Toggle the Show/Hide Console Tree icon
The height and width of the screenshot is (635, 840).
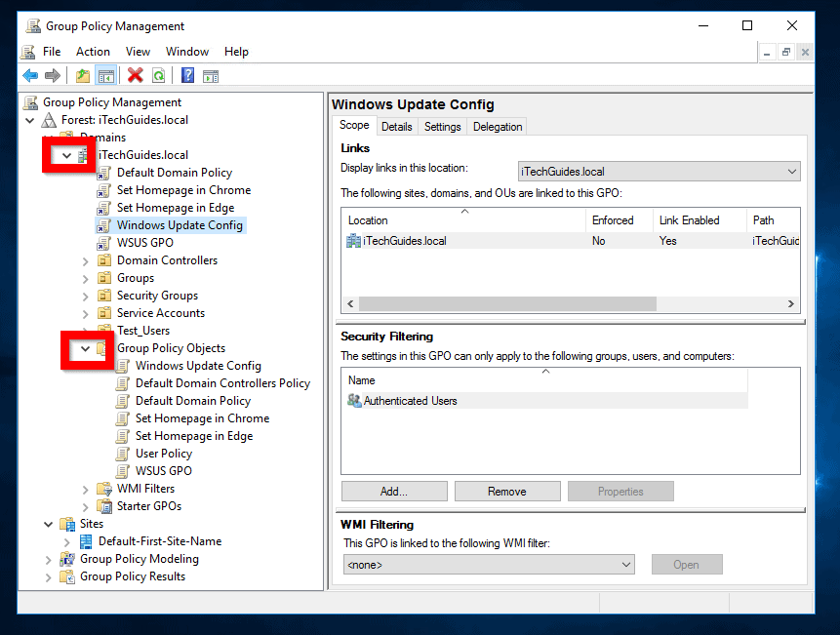click(x=106, y=76)
